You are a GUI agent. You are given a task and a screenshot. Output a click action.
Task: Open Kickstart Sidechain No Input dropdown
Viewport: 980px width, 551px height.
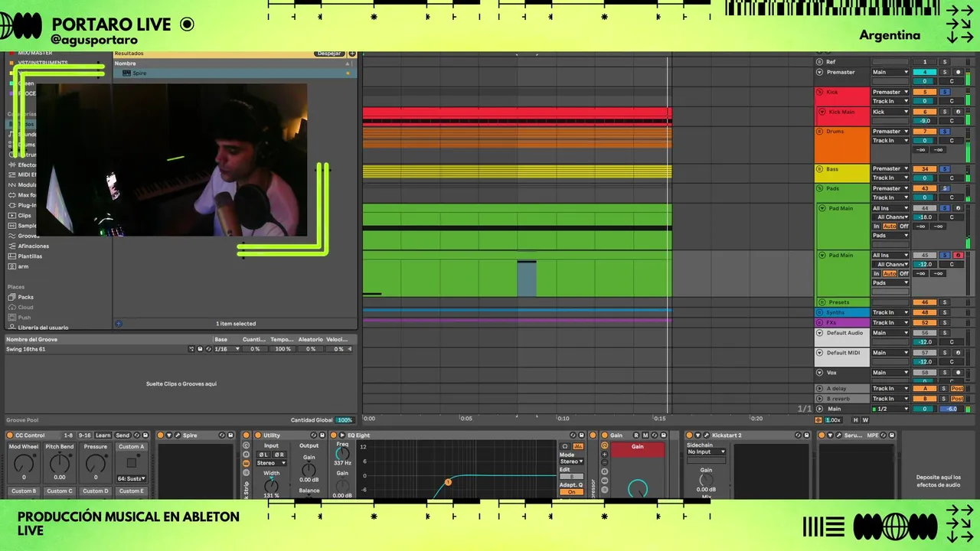[705, 452]
